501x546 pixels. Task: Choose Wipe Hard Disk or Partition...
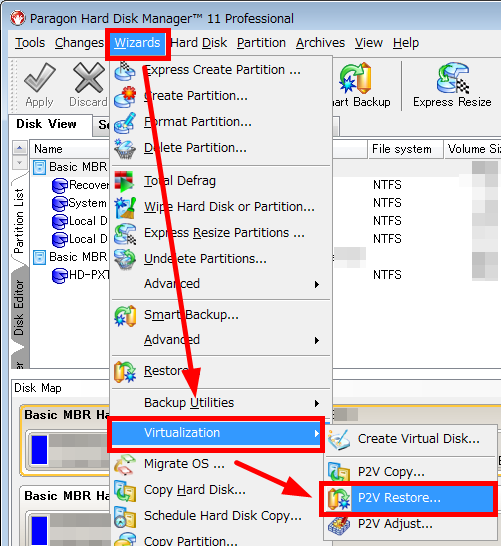coord(221,207)
